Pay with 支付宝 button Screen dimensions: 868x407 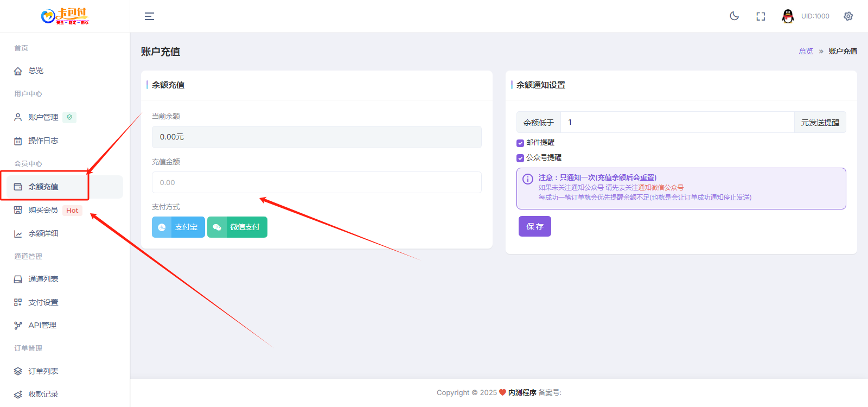coord(178,227)
